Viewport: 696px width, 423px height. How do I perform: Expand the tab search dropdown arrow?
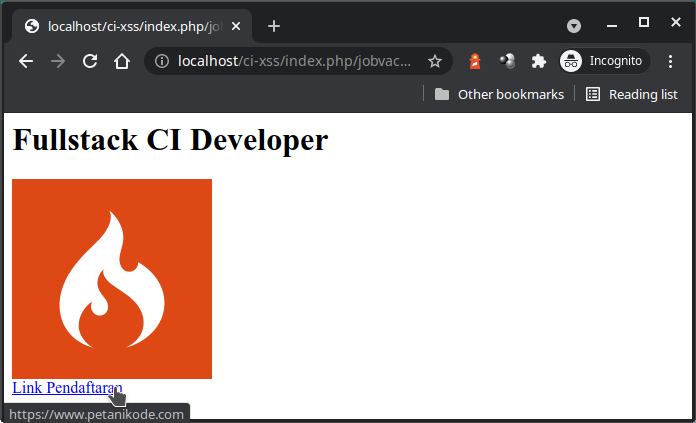coord(574,26)
